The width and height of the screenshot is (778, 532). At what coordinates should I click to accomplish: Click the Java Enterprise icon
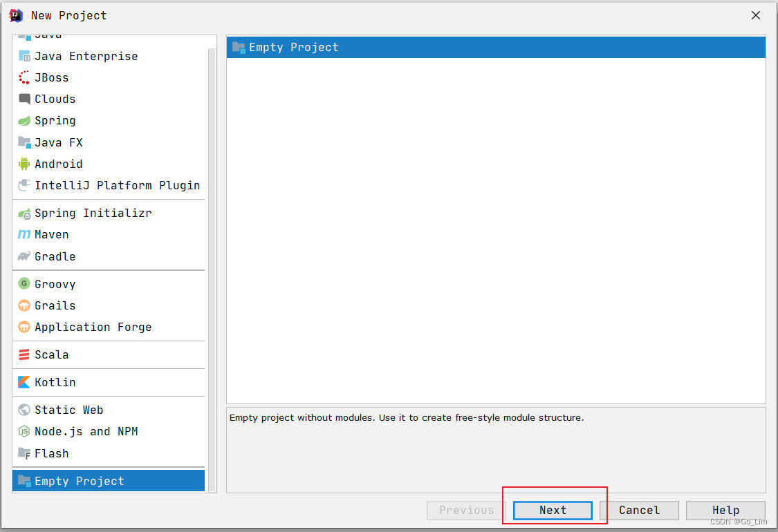(x=24, y=56)
